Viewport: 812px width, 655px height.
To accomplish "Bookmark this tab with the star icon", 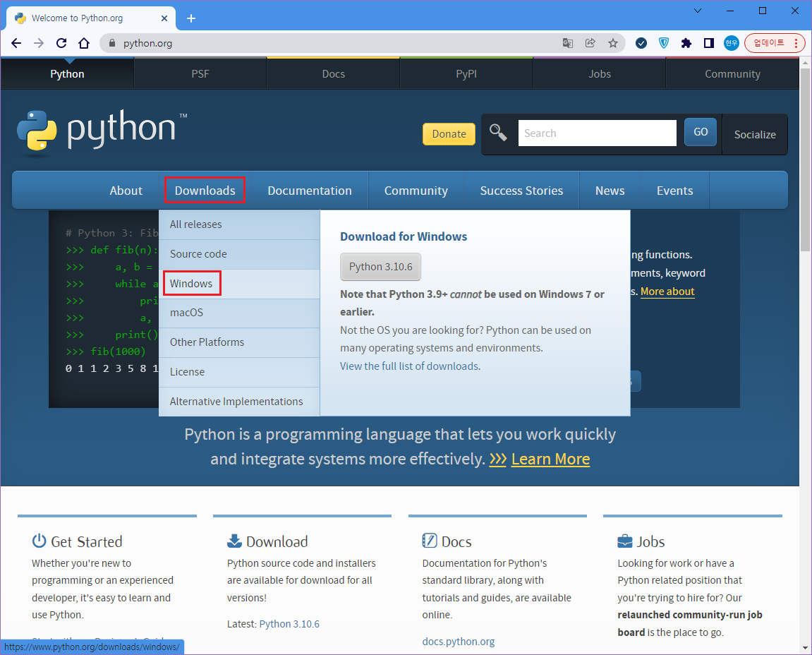I will 613,43.
